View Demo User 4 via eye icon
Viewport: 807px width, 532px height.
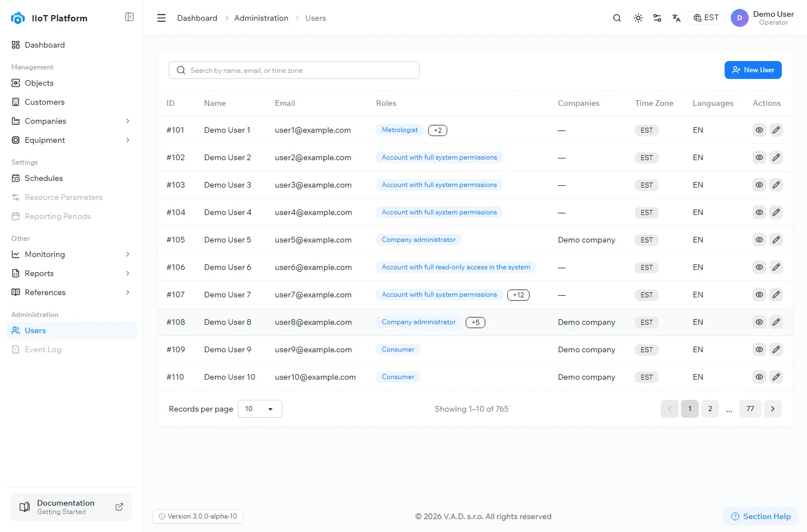click(x=759, y=212)
